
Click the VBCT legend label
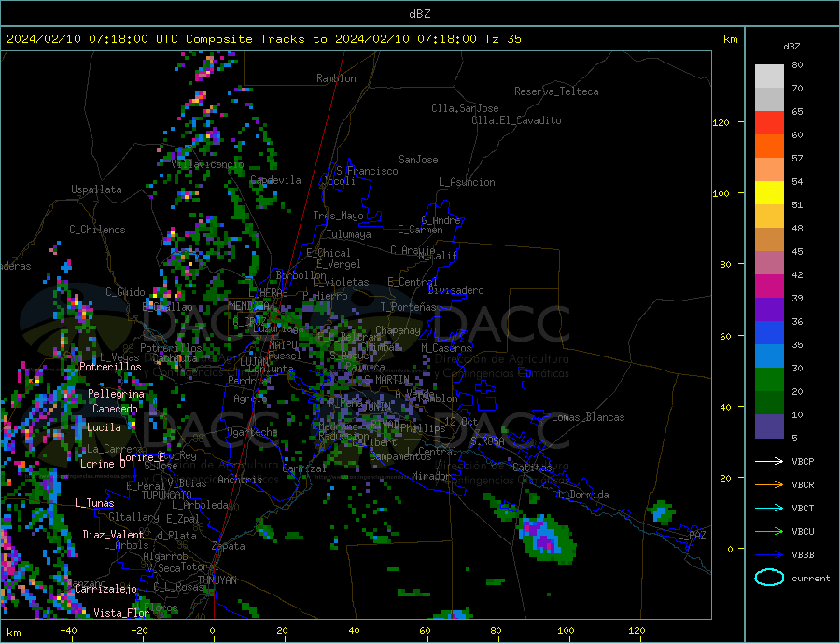[803, 508]
